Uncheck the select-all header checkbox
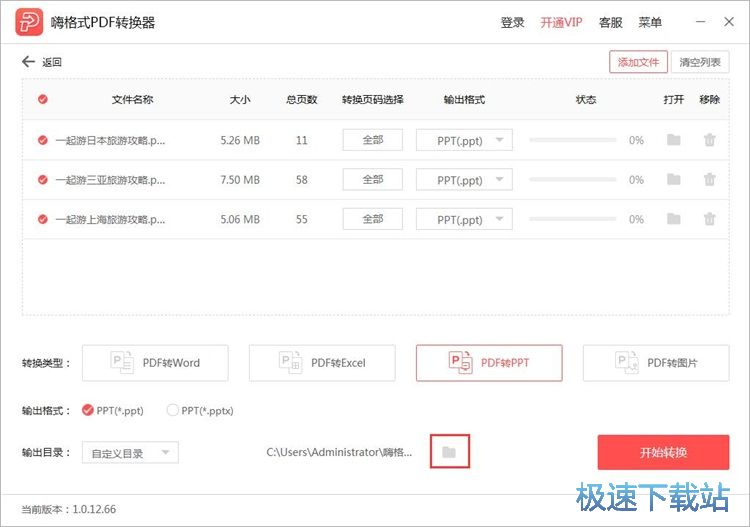 pos(43,99)
